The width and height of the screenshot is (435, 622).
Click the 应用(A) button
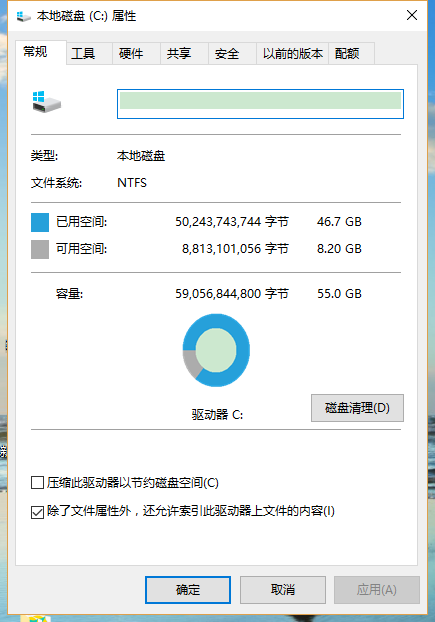[x=377, y=590]
